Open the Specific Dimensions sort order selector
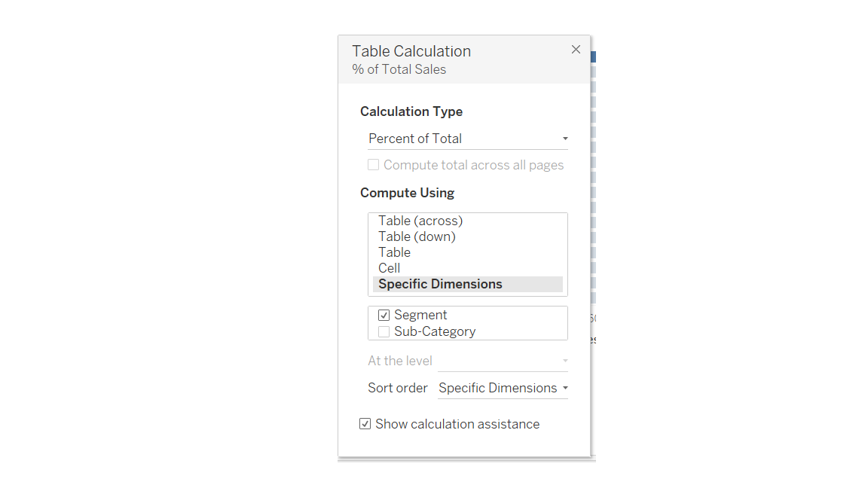868x488 pixels. [x=503, y=388]
